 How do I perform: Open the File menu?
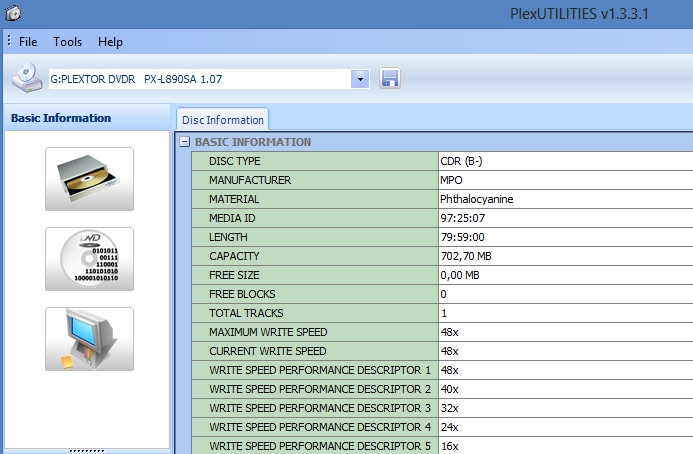point(28,42)
